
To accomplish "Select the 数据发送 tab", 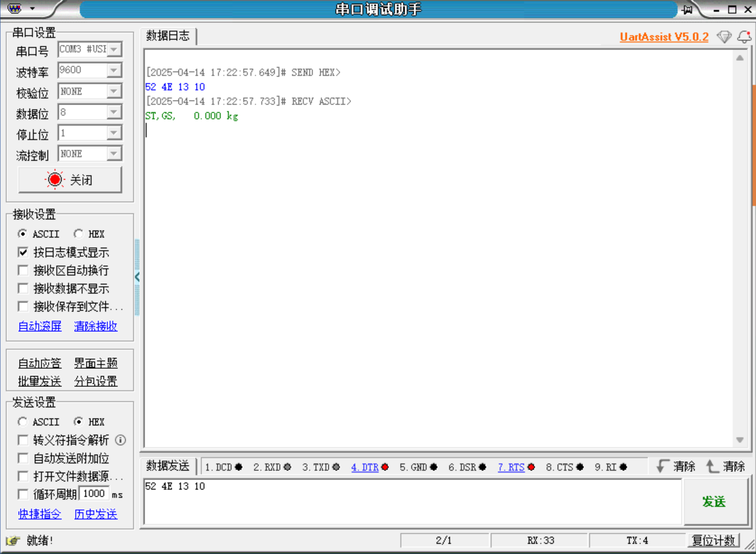I will [168, 466].
